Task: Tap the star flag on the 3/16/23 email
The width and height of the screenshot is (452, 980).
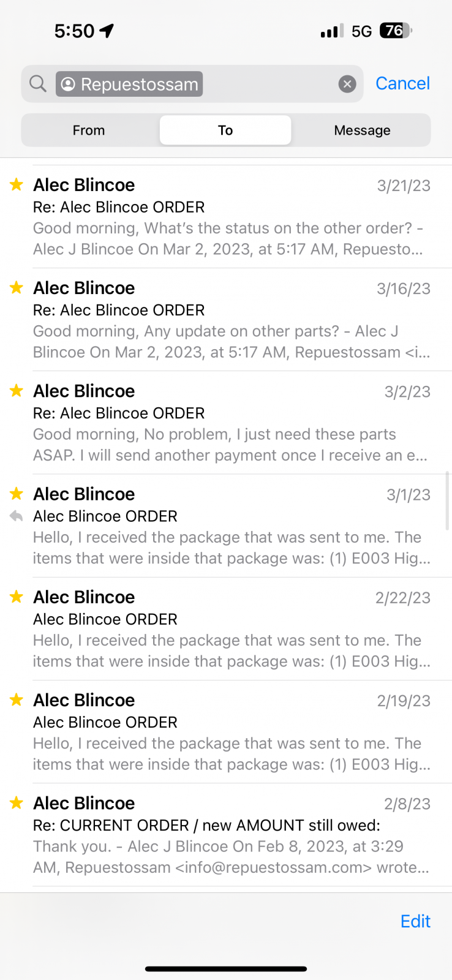Action: pos(17,287)
